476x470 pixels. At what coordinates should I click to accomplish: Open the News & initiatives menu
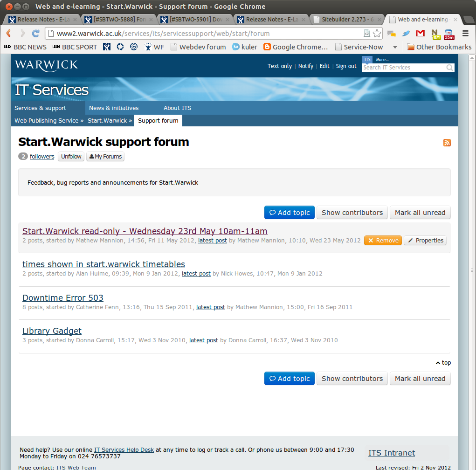[x=114, y=108]
